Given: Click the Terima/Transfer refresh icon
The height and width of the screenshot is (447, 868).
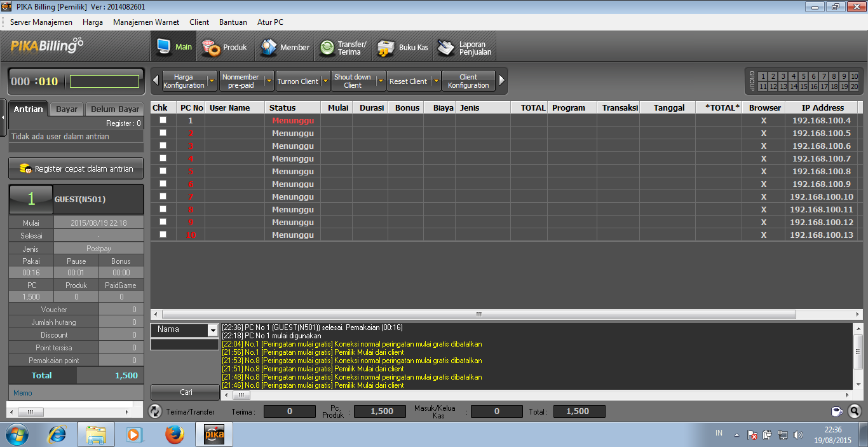Looking at the screenshot, I should (156, 411).
